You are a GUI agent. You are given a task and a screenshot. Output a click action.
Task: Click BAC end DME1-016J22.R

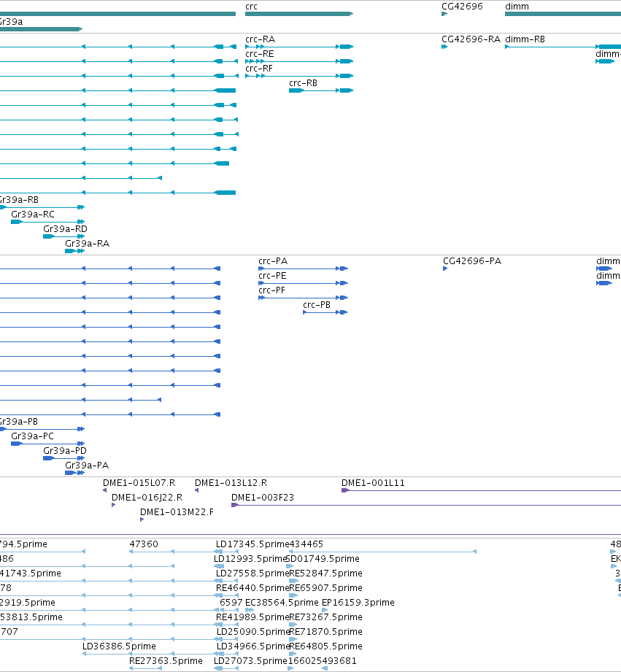click(x=147, y=498)
